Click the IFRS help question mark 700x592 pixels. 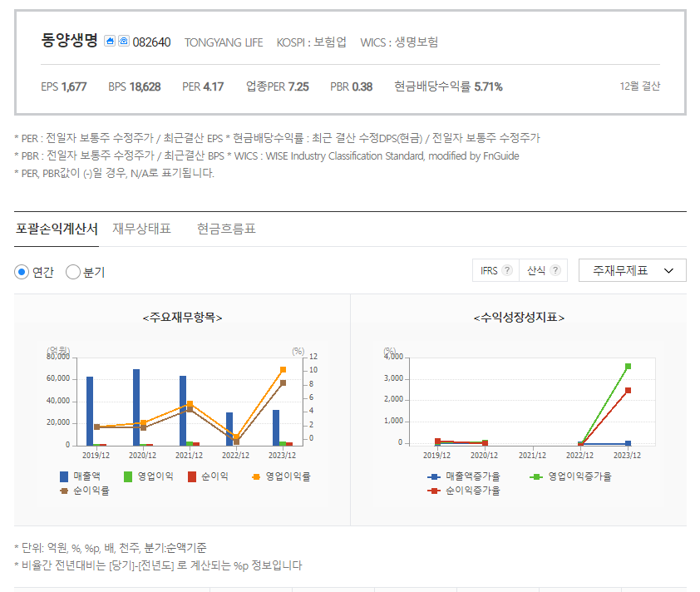pyautogui.click(x=506, y=270)
